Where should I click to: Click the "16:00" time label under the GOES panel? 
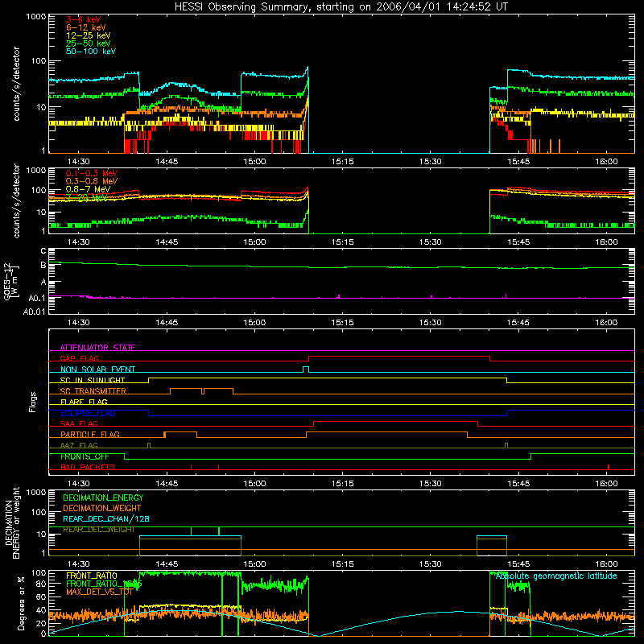click(606, 323)
